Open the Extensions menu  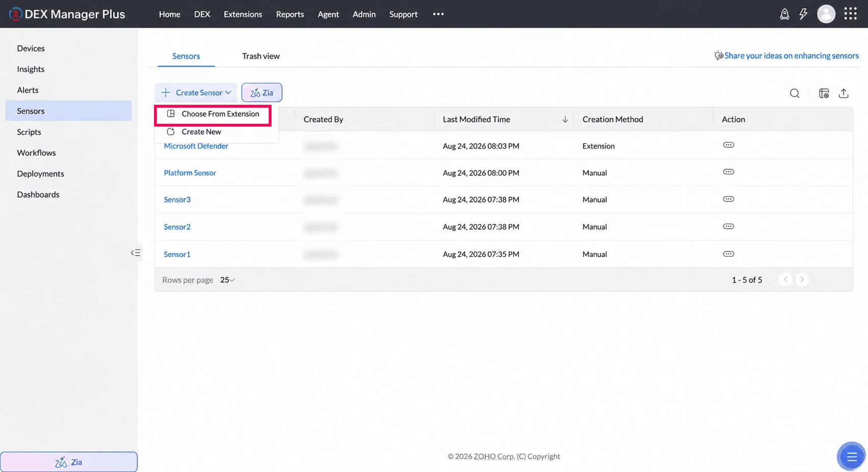click(x=243, y=14)
